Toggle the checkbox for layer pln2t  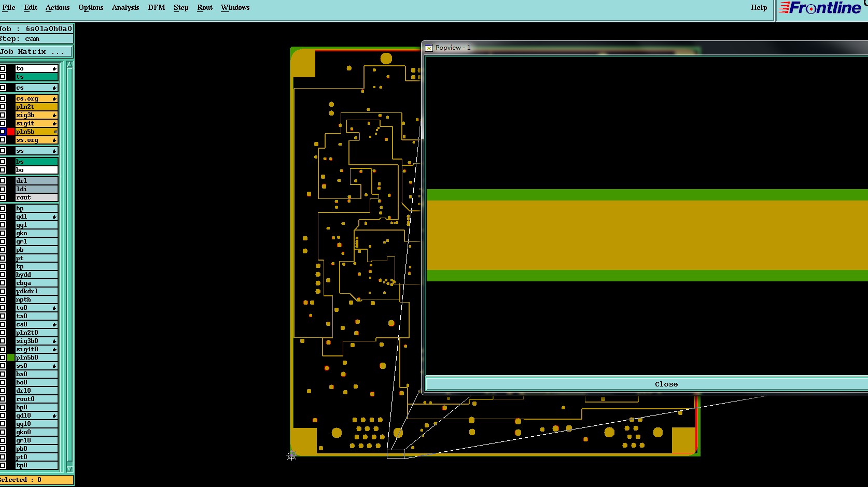point(3,107)
